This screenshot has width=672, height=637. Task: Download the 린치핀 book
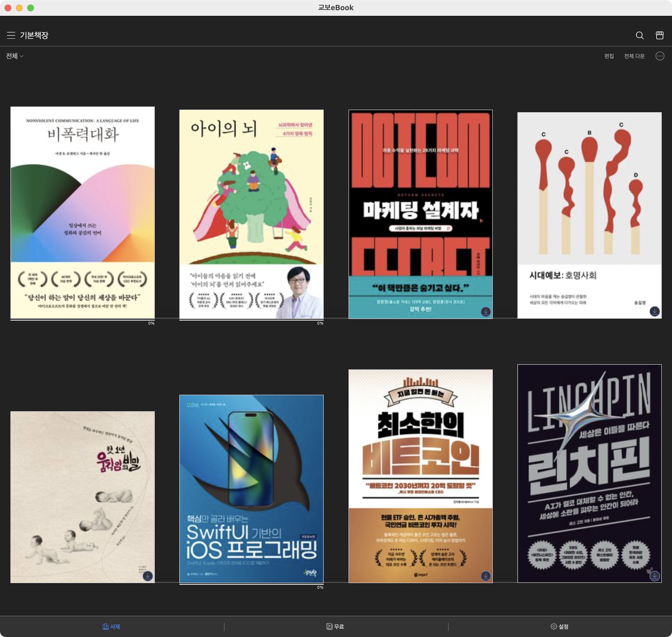[x=654, y=576]
